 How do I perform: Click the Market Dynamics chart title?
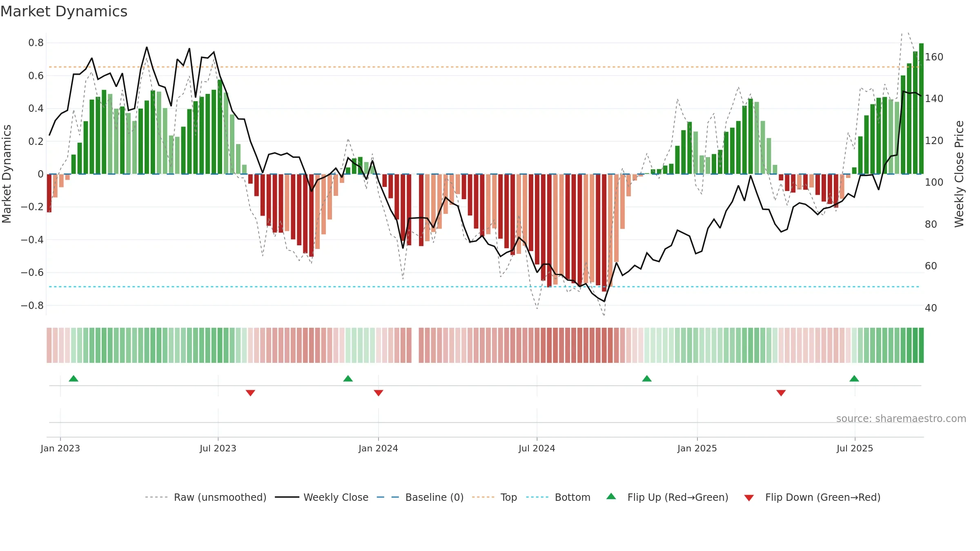[x=64, y=11]
